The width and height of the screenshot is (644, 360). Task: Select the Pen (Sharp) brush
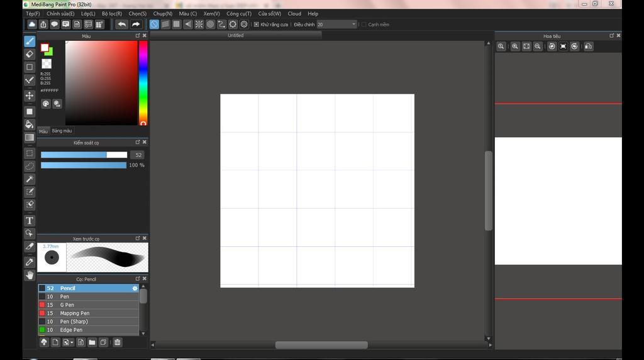click(x=89, y=322)
